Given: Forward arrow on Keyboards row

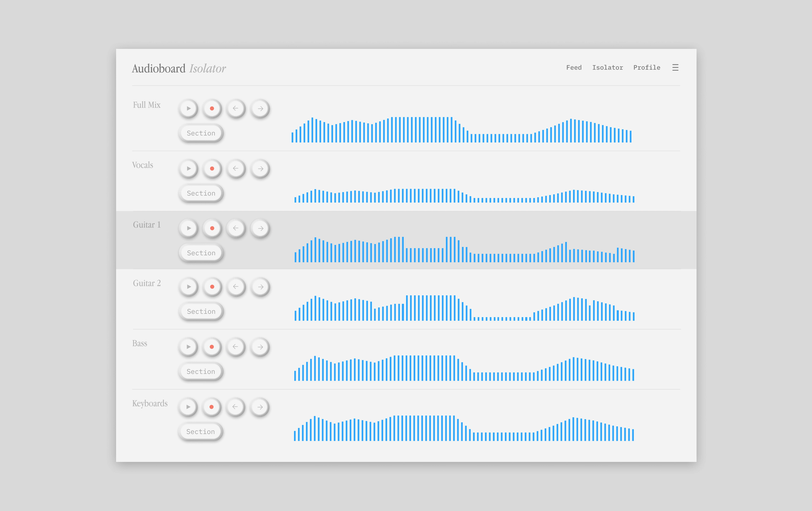Looking at the screenshot, I should (260, 407).
